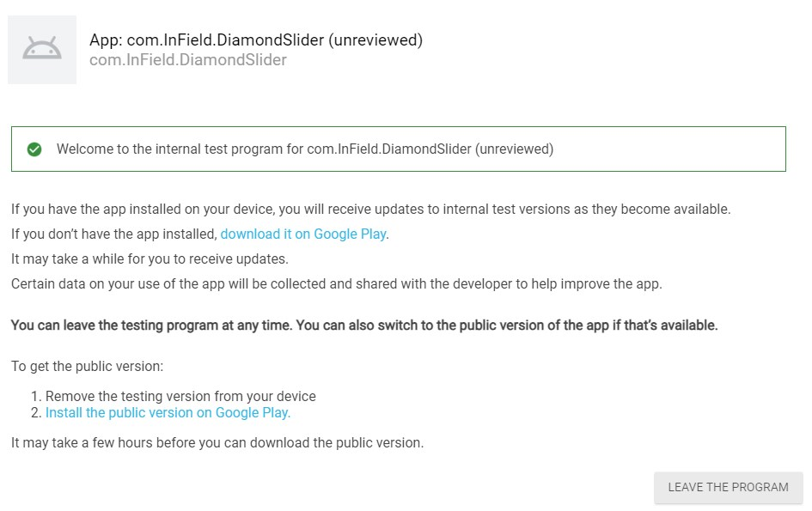This screenshot has width=812, height=511.
Task: Click the number '1.' of the steps list
Action: coord(35,397)
